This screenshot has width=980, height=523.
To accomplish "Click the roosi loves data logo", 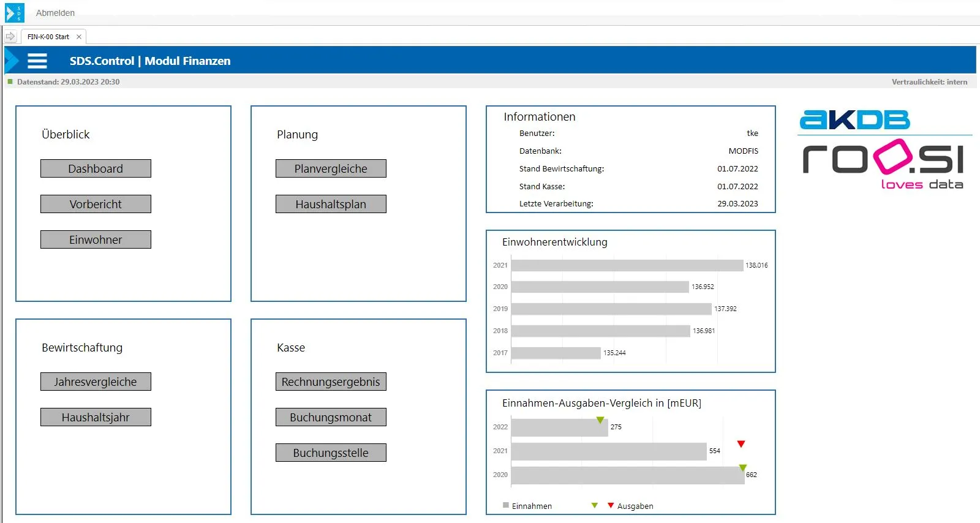I will coord(883,164).
